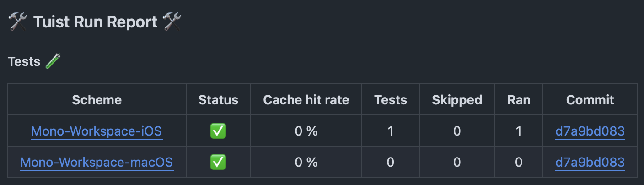Open the Mono-Workspace-iOS scheme link
The image size is (644, 185).
[x=97, y=131]
